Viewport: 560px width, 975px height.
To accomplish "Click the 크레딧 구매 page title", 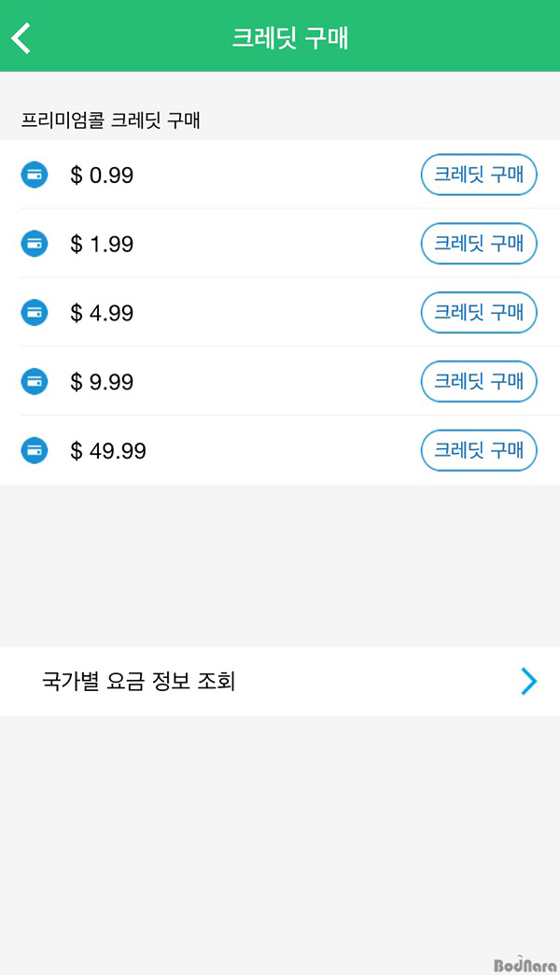I will tap(290, 38).
